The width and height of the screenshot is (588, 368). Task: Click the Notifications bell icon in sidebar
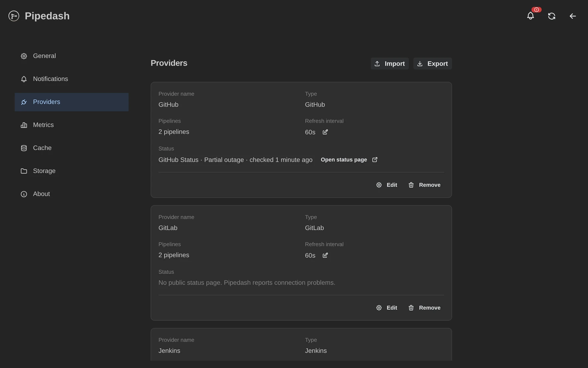[24, 79]
